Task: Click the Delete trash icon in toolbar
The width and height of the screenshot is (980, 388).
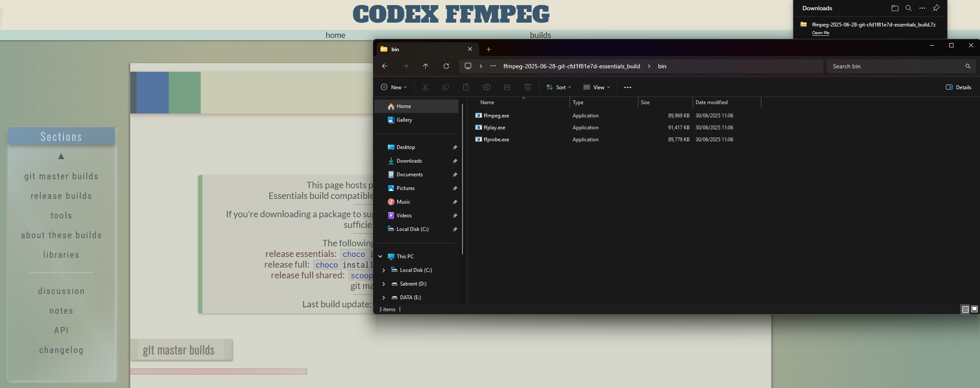Action: tap(528, 87)
